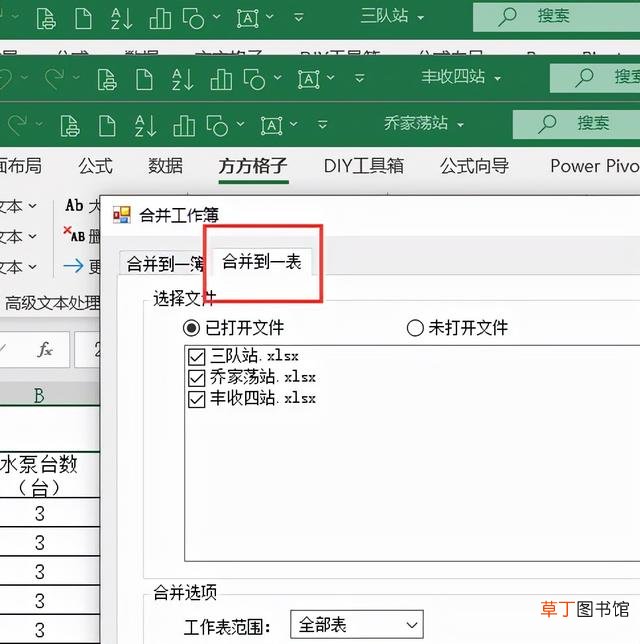Click A-Z sort icon in 三队站 window
Viewport: 640px width, 644px height.
pos(122,18)
